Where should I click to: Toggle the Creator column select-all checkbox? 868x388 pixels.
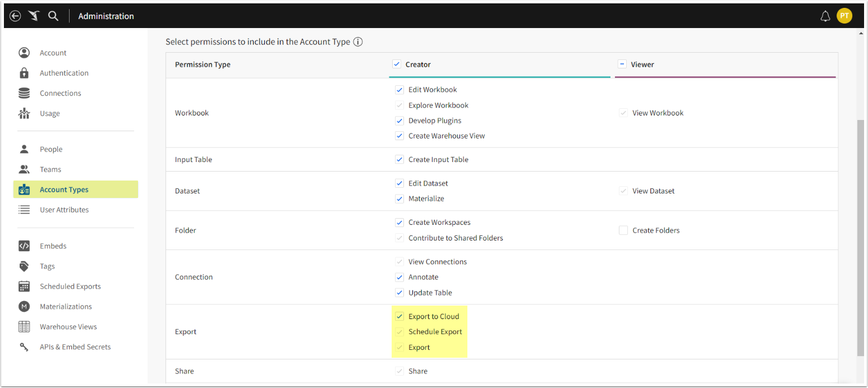[x=397, y=64]
